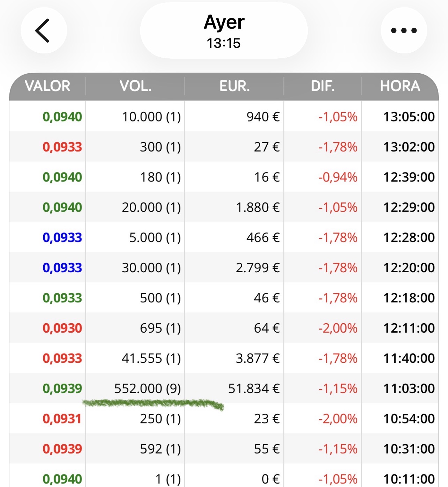Click value 0,0931
The height and width of the screenshot is (487, 448).
point(62,419)
